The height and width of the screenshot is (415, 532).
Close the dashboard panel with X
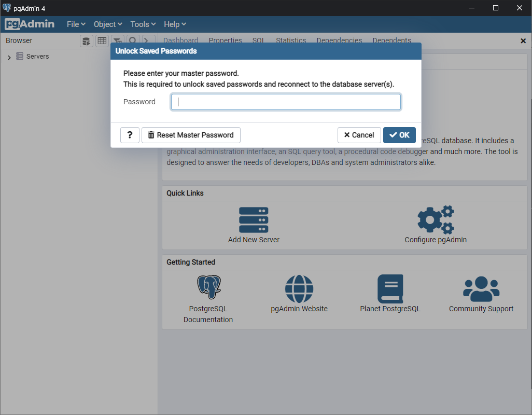point(523,40)
